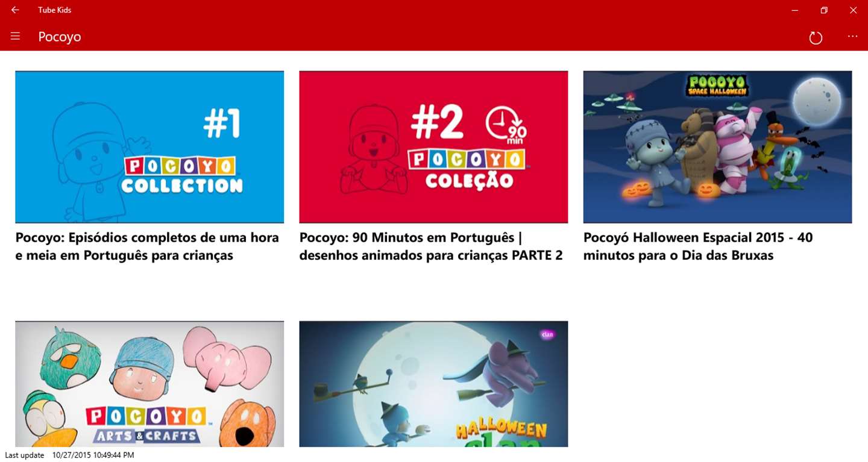The height and width of the screenshot is (462, 868).
Task: Play the Pocoyo Space Halloween thumbnail
Action: [x=717, y=147]
